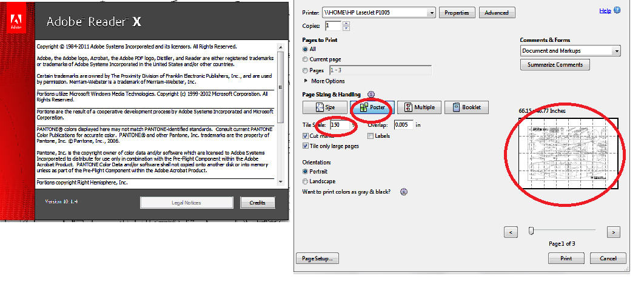Click info icon beside gray & black question
644x287 pixels.
(404, 192)
